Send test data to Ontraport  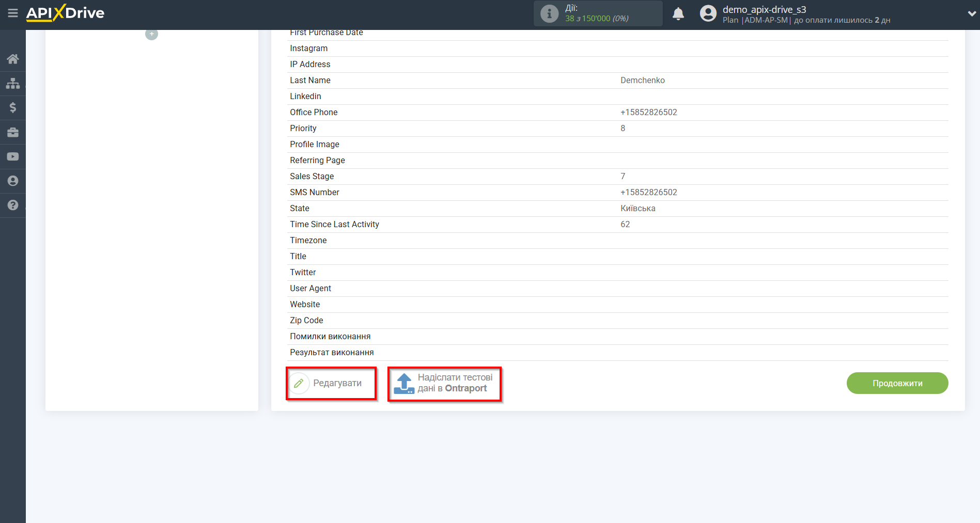pyautogui.click(x=444, y=383)
